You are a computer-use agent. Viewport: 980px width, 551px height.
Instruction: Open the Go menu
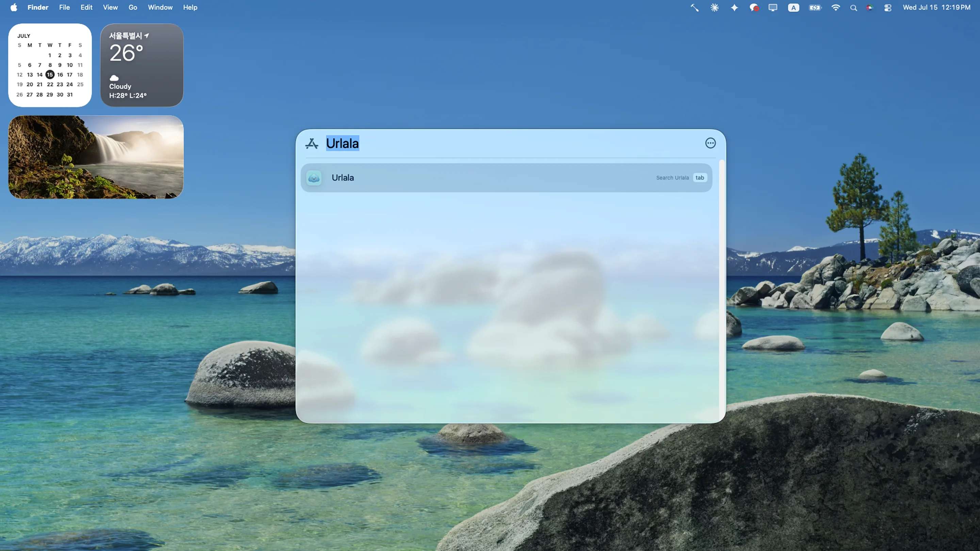click(x=133, y=7)
